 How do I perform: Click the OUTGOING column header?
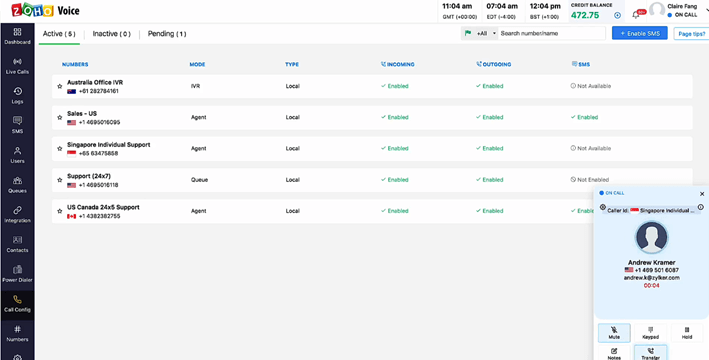tap(493, 64)
